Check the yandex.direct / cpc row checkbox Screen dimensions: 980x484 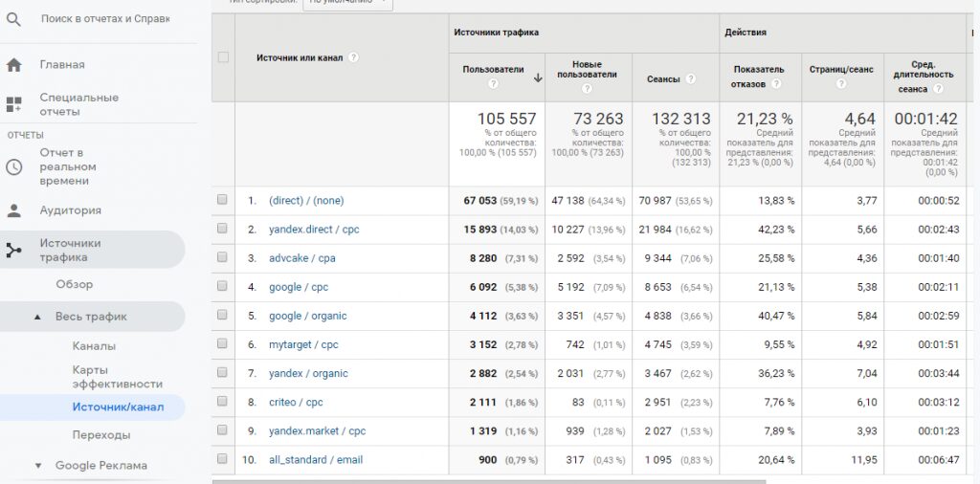pos(223,230)
